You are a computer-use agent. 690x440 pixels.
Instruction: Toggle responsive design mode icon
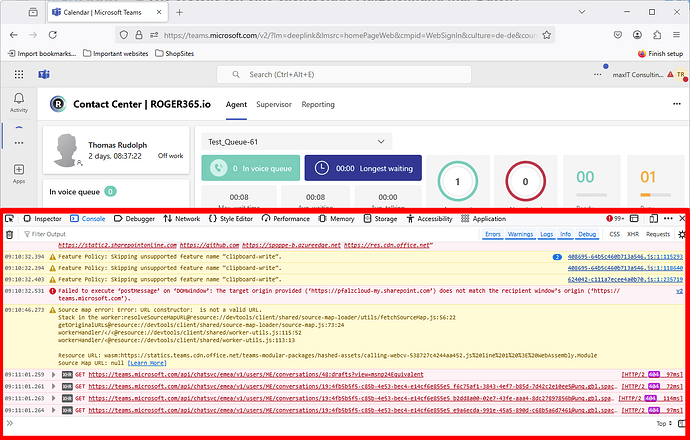[653, 219]
